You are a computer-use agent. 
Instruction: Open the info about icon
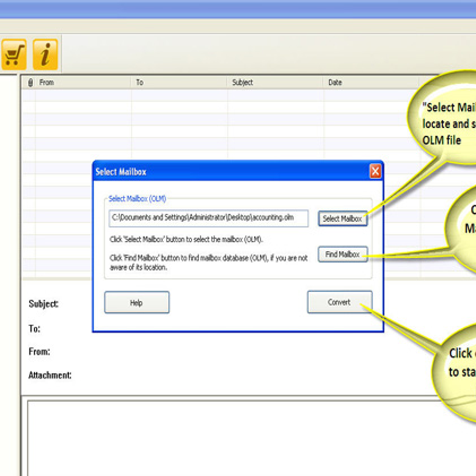pos(45,54)
